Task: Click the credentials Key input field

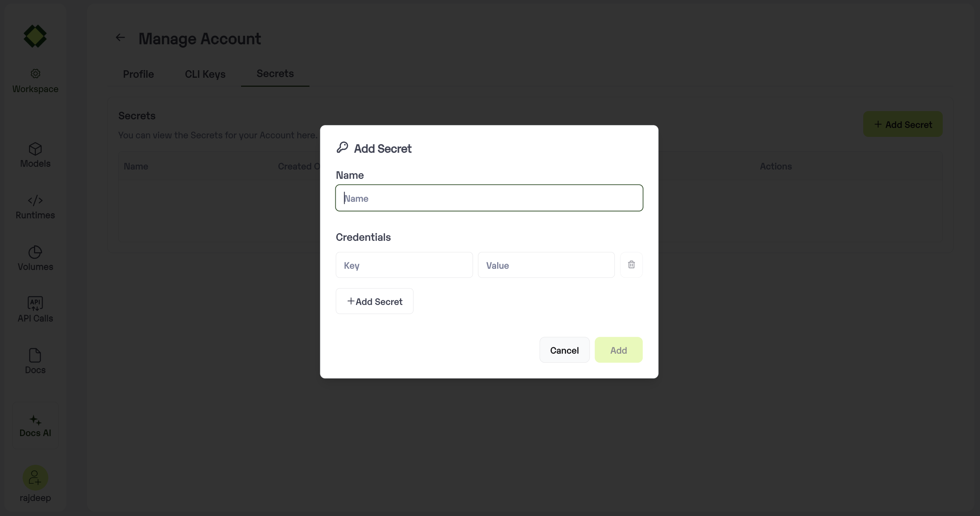Action: 404,265
